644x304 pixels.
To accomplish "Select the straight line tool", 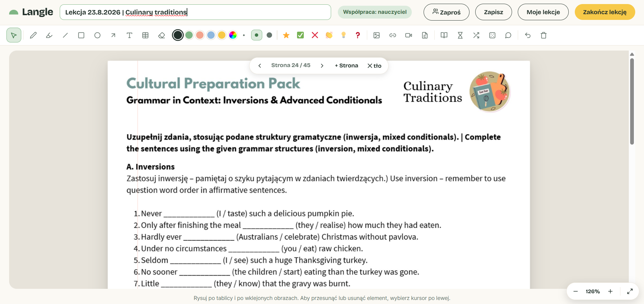I will coord(65,35).
